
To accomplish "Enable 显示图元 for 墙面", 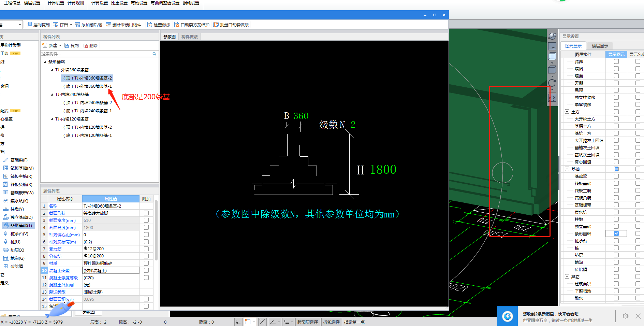I will [616, 76].
